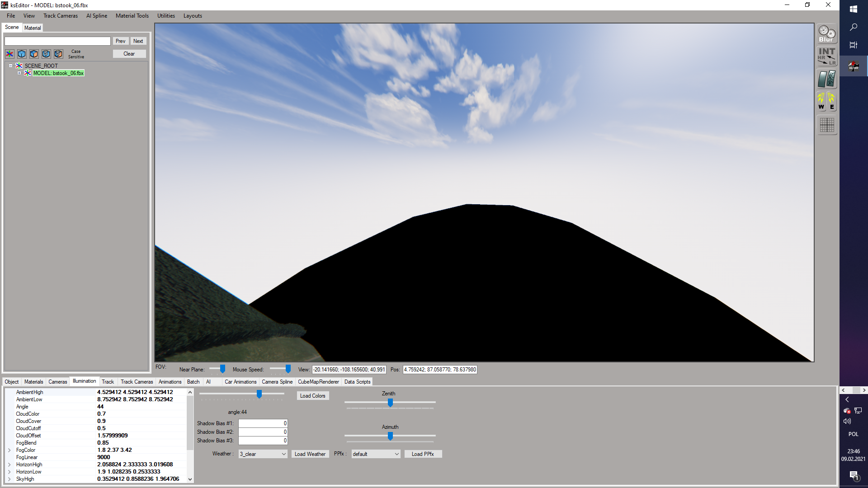Viewport: 868px width, 488px height.
Task: Click the sun angle slider handle
Action: click(259, 394)
